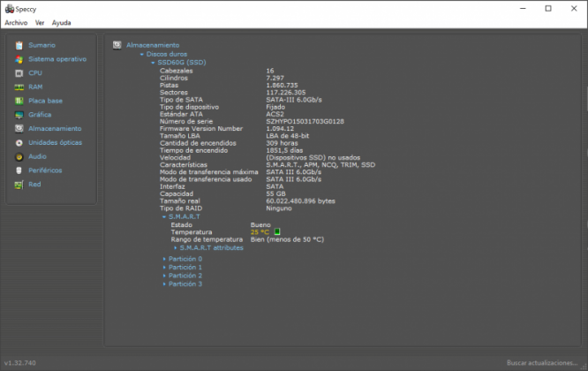Click the ACS2 ATA standard value
This screenshot has height=371, width=588.
point(275,114)
